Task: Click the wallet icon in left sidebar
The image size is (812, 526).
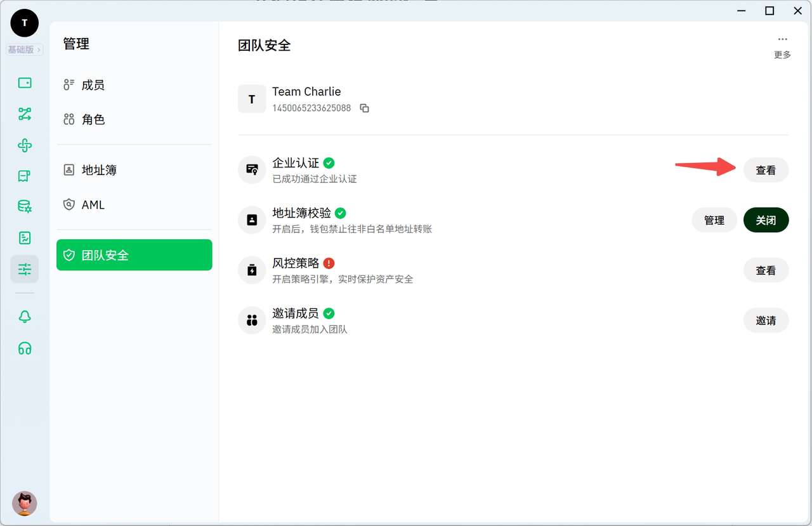Action: point(25,83)
